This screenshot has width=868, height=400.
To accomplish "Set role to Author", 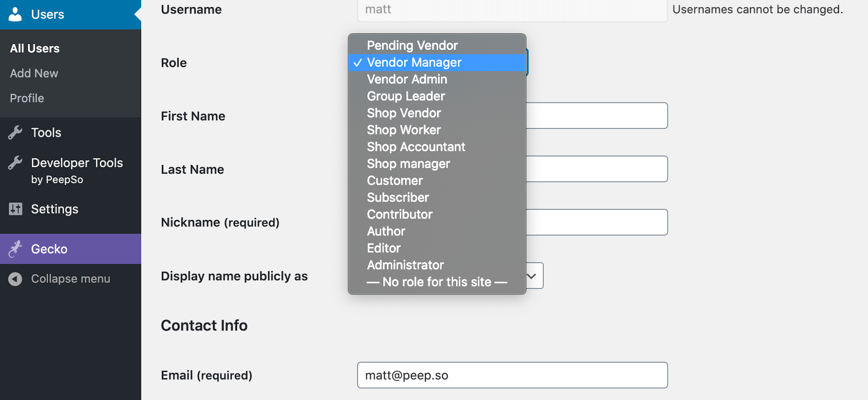I will coord(437,231).
